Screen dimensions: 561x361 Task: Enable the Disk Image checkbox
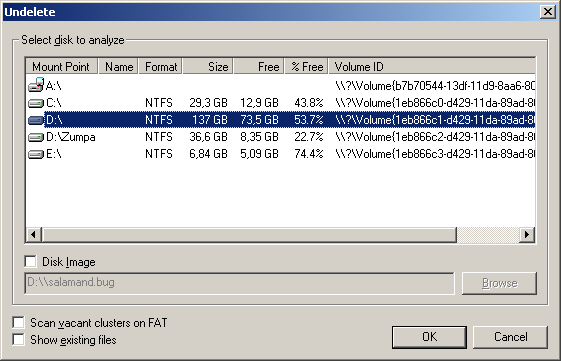click(30, 262)
